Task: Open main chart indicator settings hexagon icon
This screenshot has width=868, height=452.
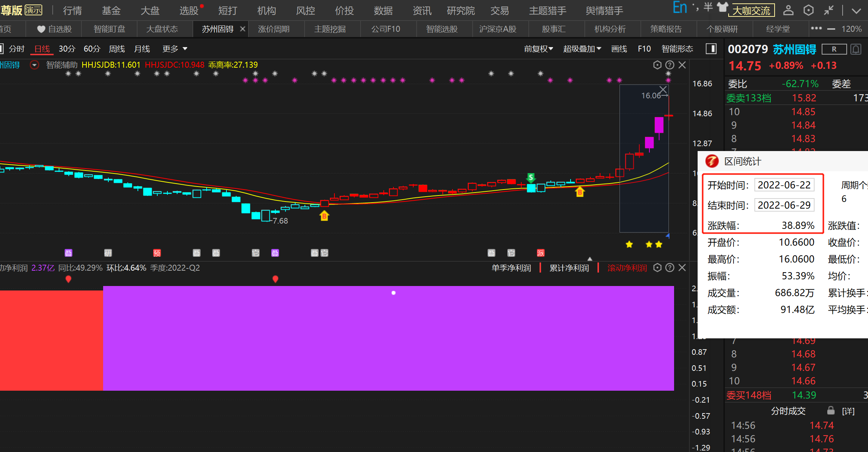Action: click(x=657, y=65)
